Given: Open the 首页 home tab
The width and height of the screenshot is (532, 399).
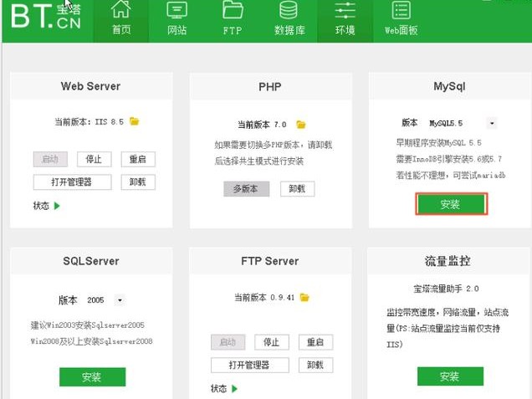Looking at the screenshot, I should 121,21.
